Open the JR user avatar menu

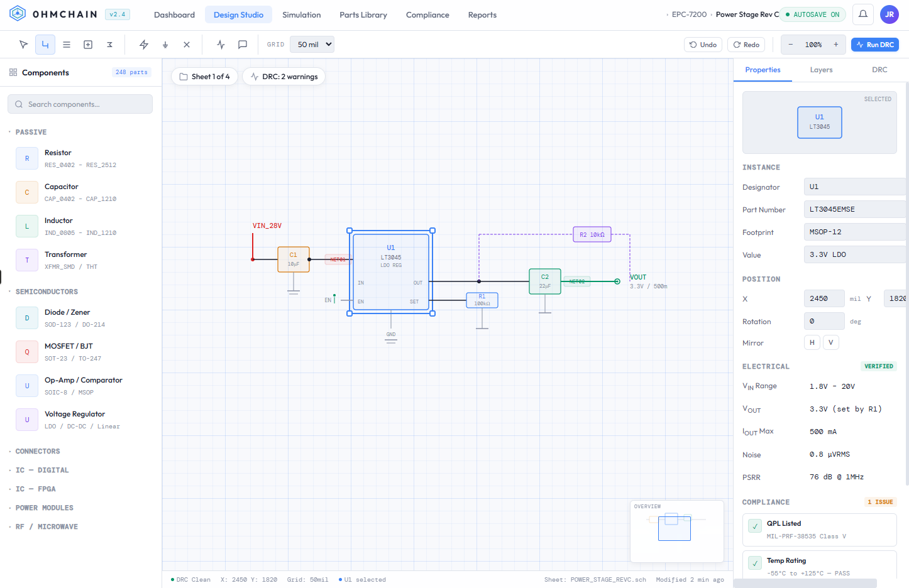tap(890, 14)
